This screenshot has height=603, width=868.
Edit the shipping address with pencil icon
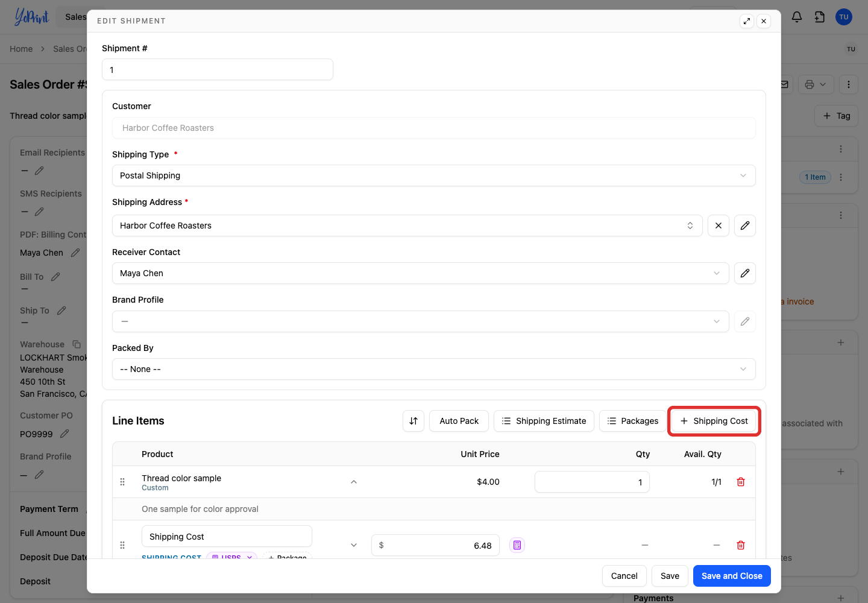click(745, 226)
